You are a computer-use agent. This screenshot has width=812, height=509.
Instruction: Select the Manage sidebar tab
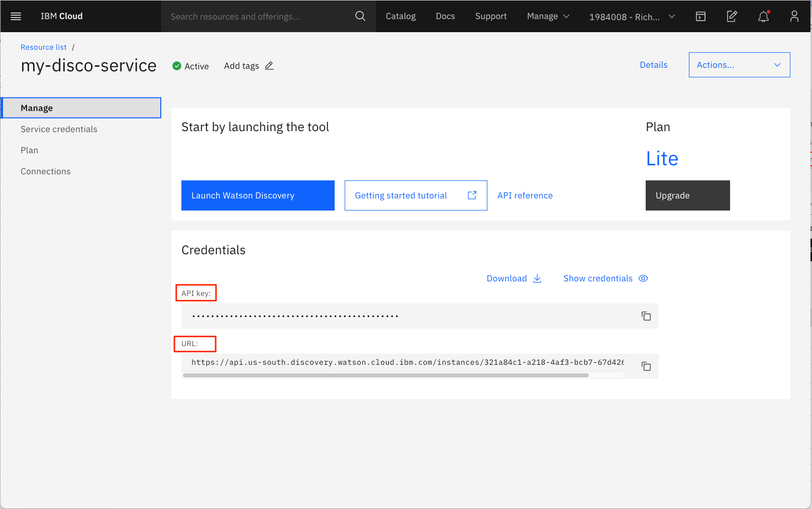coord(81,108)
